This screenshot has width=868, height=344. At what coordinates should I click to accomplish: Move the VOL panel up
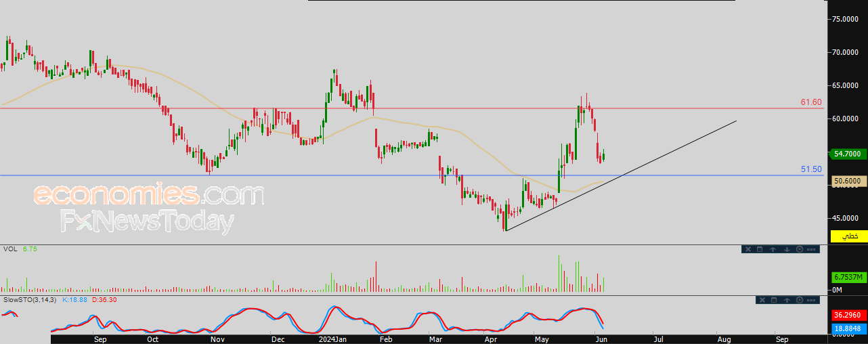click(773, 249)
